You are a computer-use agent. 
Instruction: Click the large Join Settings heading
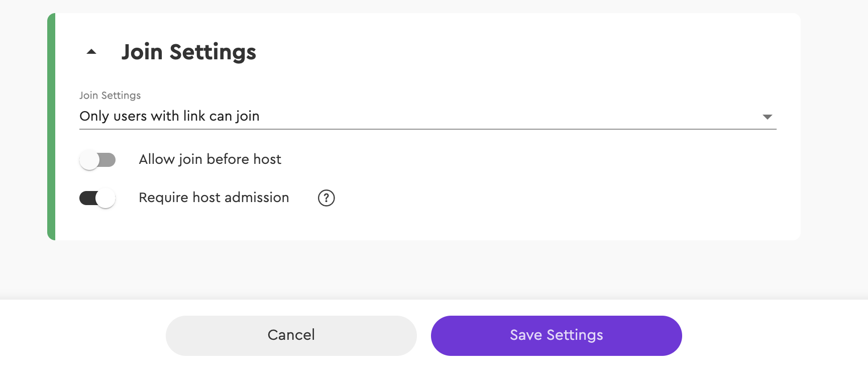click(189, 52)
